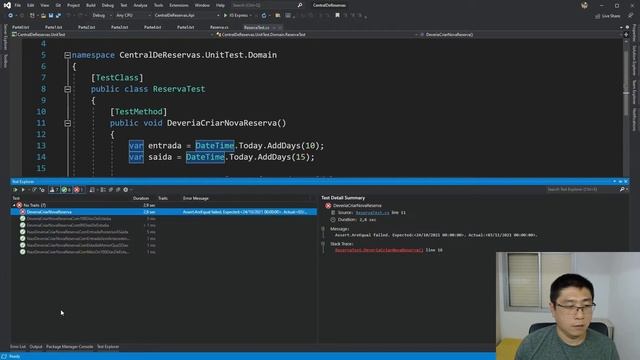Viewport: 640px width, 360px height.
Task: Open the File menu
Action: 18,5
